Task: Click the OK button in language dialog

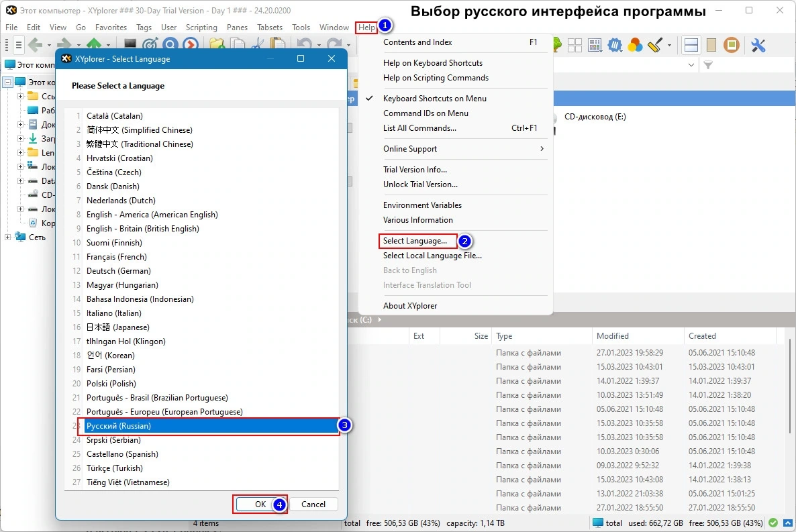Action: (x=260, y=504)
